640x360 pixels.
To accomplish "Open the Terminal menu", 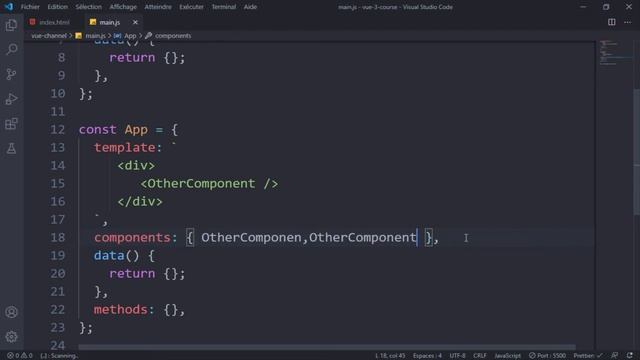I will pyautogui.click(x=224, y=7).
